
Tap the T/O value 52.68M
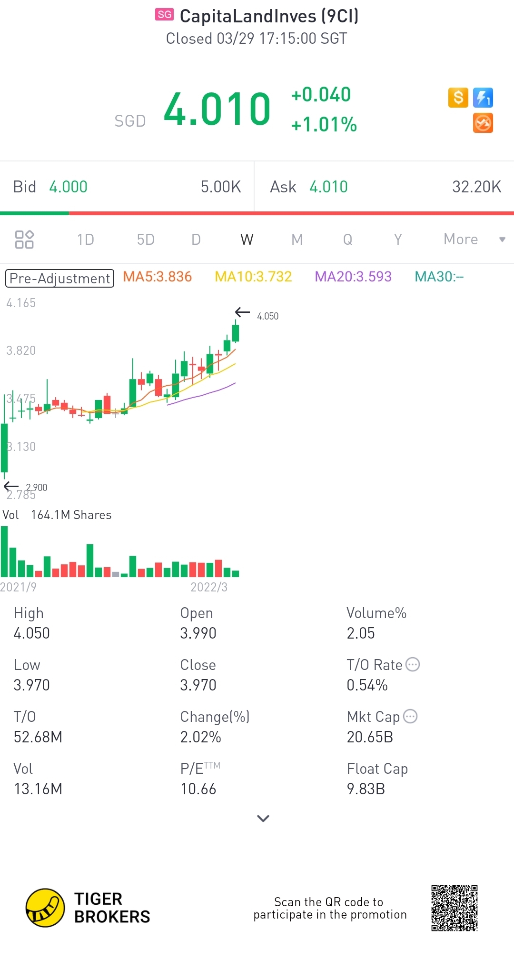click(x=38, y=737)
